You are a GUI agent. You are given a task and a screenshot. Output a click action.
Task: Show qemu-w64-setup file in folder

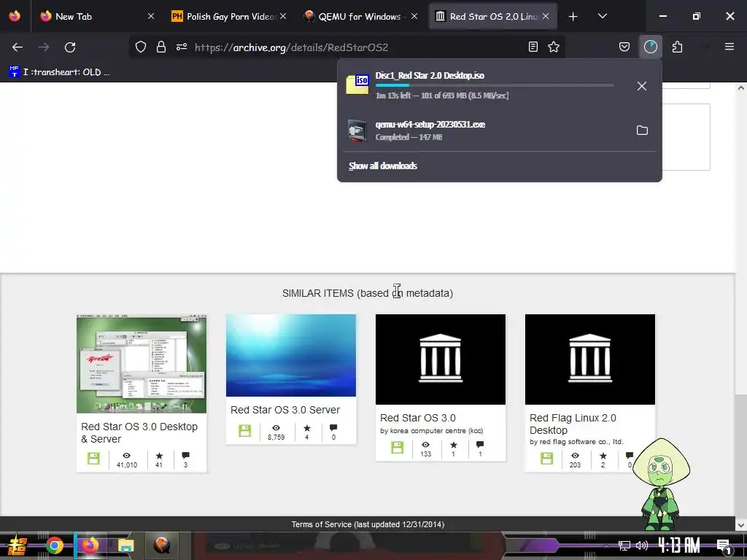[x=642, y=130]
